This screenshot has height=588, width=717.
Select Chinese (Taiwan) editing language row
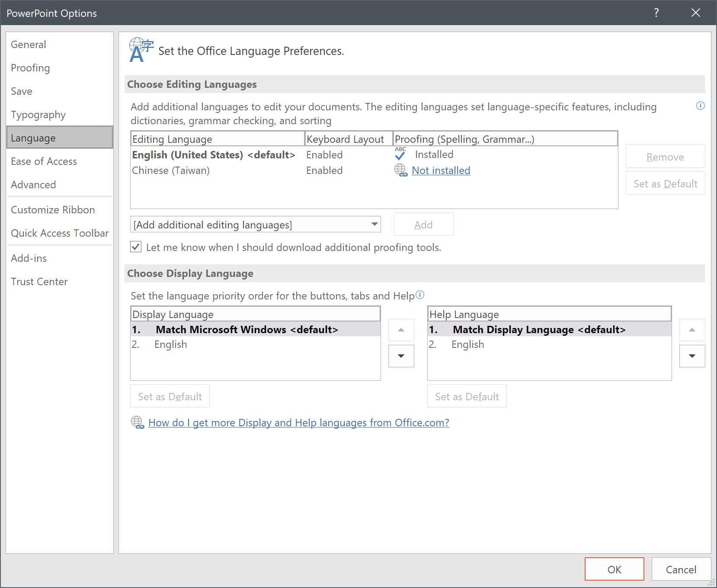coord(374,170)
